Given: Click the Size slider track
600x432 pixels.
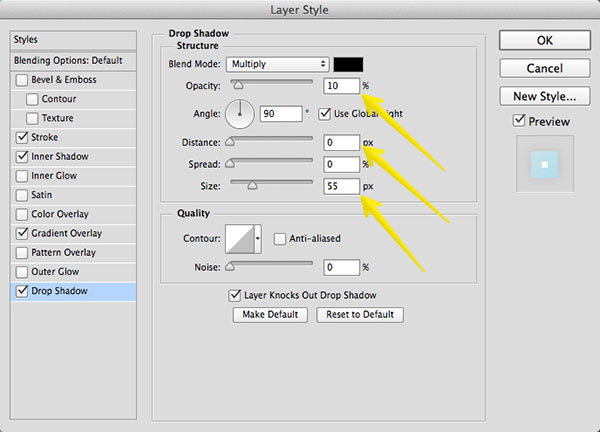Looking at the screenshot, I should (x=270, y=186).
